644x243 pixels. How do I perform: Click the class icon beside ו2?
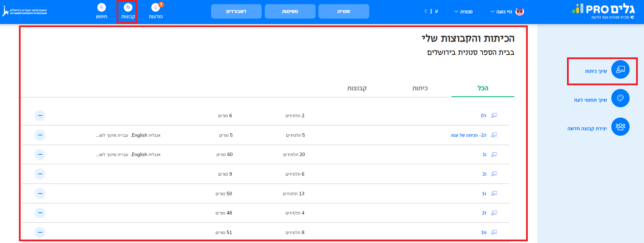pyautogui.click(x=494, y=174)
